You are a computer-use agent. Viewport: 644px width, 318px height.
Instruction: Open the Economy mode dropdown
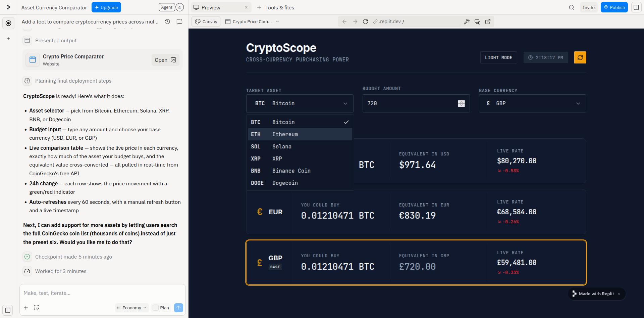tap(132, 308)
